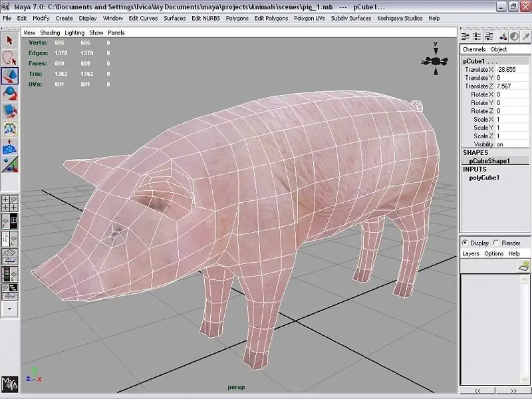Open the Window menu
The height and width of the screenshot is (399, 532).
tap(113, 19)
